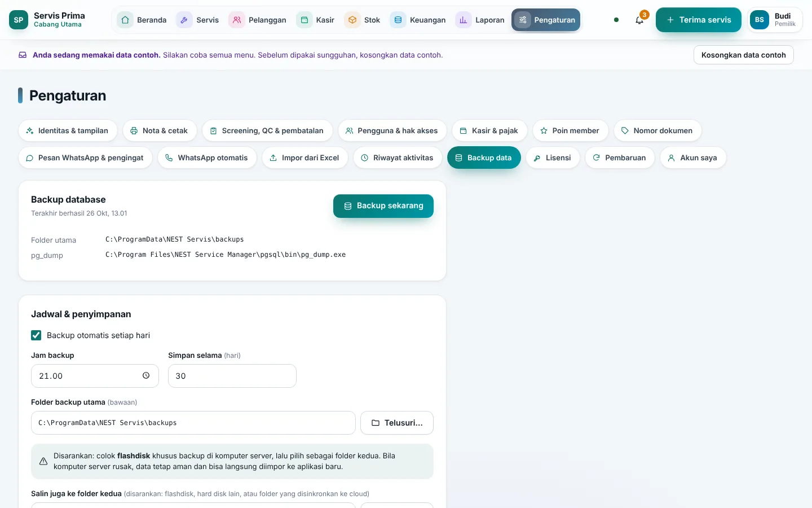Click the printer icon on Nota & cetak
The width and height of the screenshot is (812, 508).
134,130
